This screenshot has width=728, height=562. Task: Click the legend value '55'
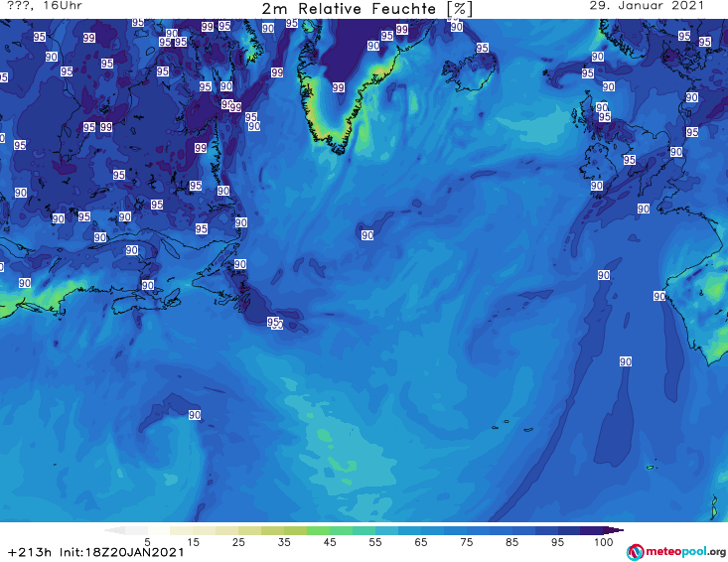(374, 542)
